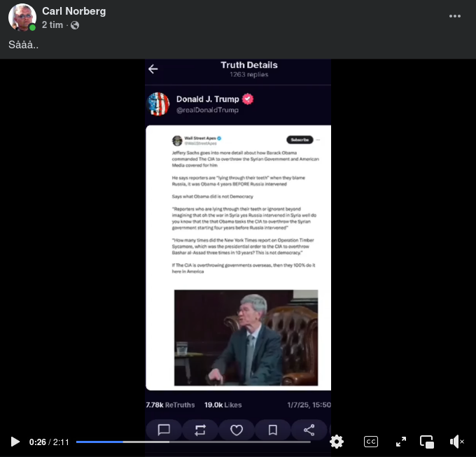Like the Truth with heart icon
The width and height of the screenshot is (476, 457).
237,430
